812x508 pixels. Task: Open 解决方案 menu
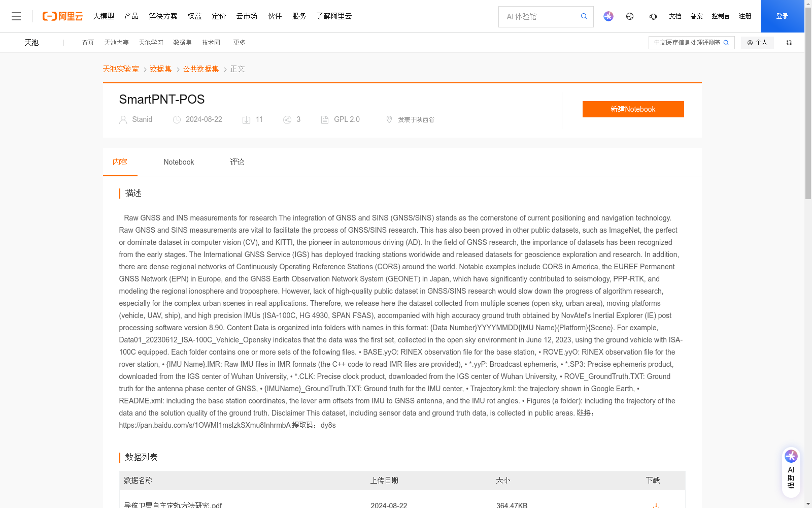point(163,16)
